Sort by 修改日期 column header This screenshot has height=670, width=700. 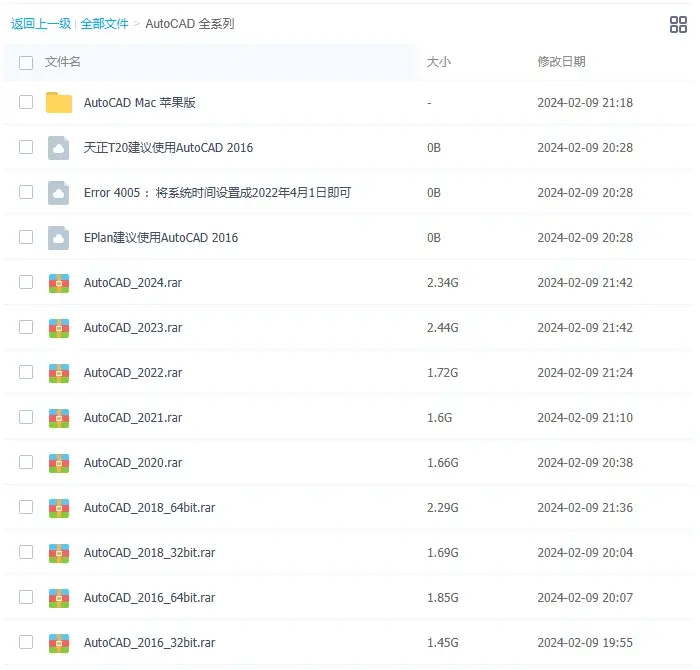[x=562, y=62]
